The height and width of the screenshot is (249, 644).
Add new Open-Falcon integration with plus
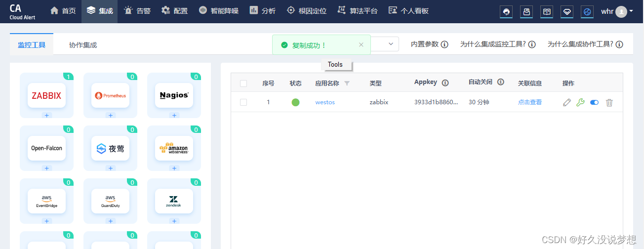tap(47, 168)
